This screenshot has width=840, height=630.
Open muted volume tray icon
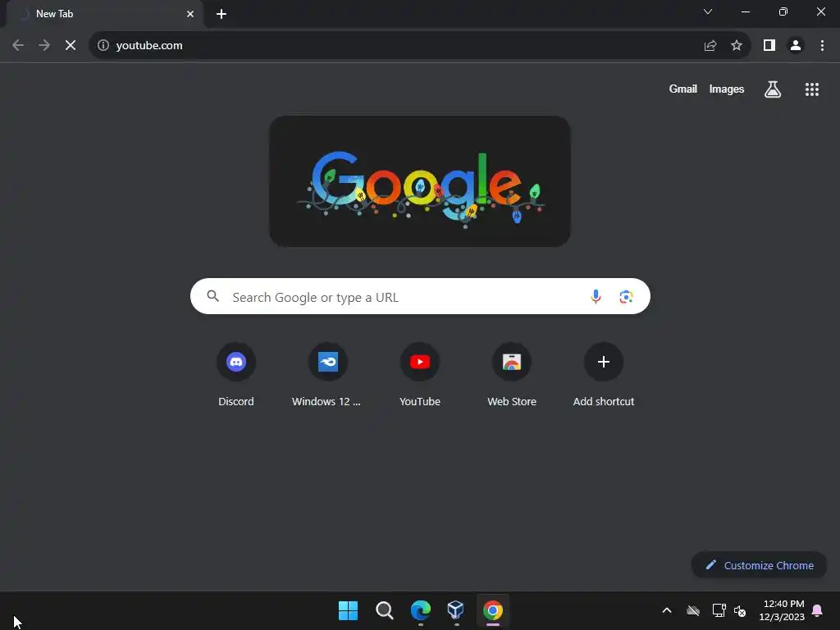click(740, 610)
